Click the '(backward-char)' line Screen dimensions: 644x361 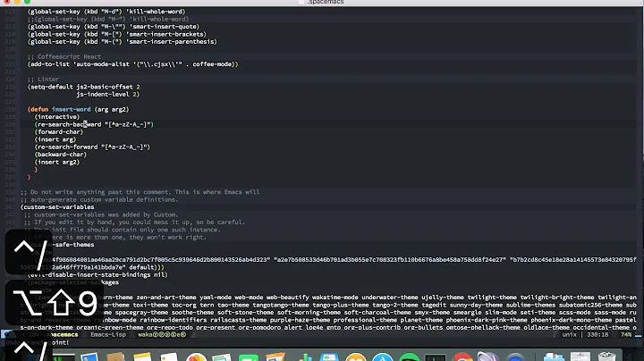(61, 155)
